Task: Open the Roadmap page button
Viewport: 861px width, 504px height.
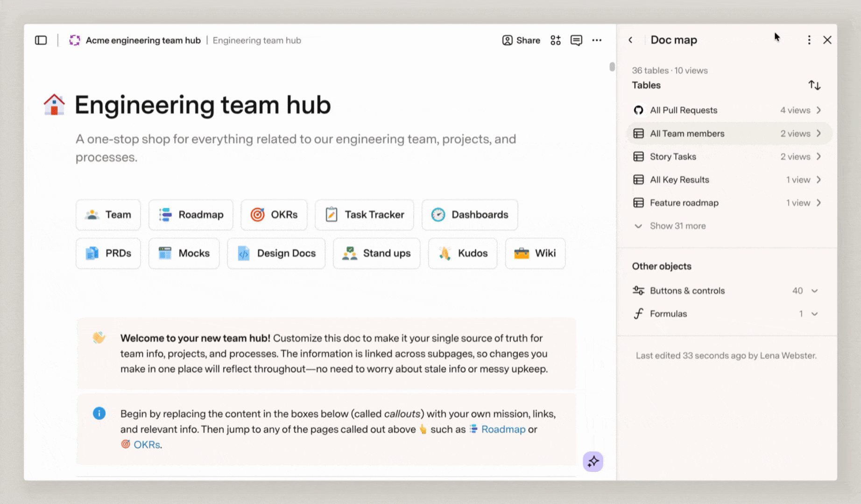Action: pos(191,215)
